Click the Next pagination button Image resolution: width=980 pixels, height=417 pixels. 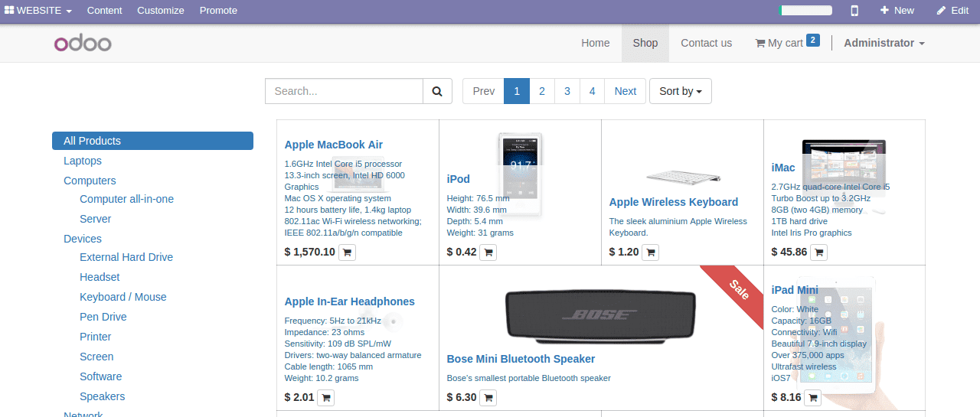pos(626,91)
